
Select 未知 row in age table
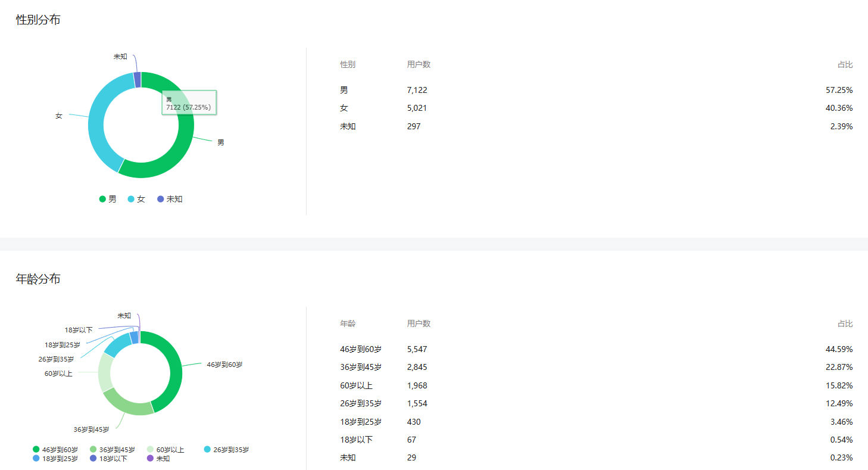pyautogui.click(x=348, y=457)
